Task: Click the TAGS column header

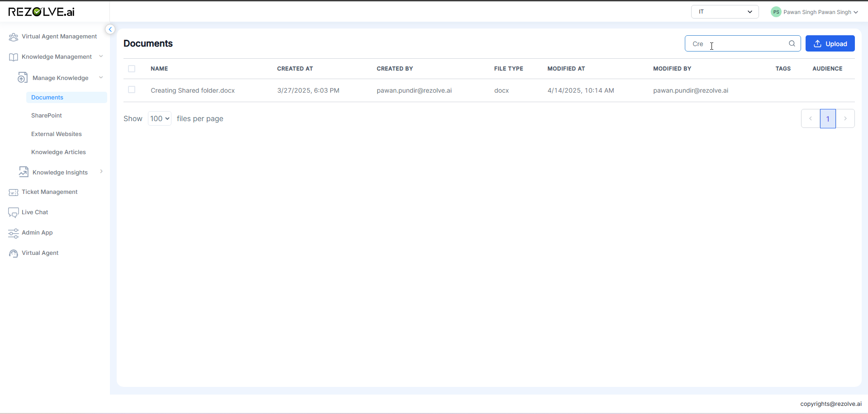Action: (783, 69)
